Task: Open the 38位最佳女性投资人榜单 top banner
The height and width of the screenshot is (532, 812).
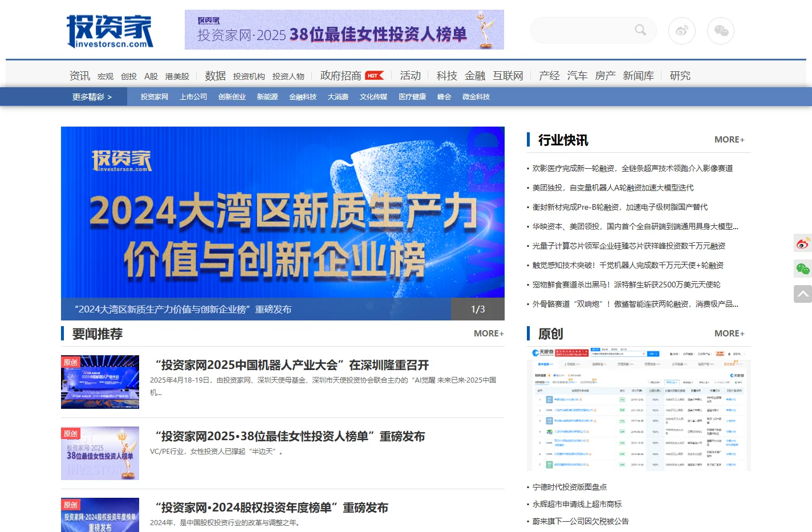Action: coord(344,30)
